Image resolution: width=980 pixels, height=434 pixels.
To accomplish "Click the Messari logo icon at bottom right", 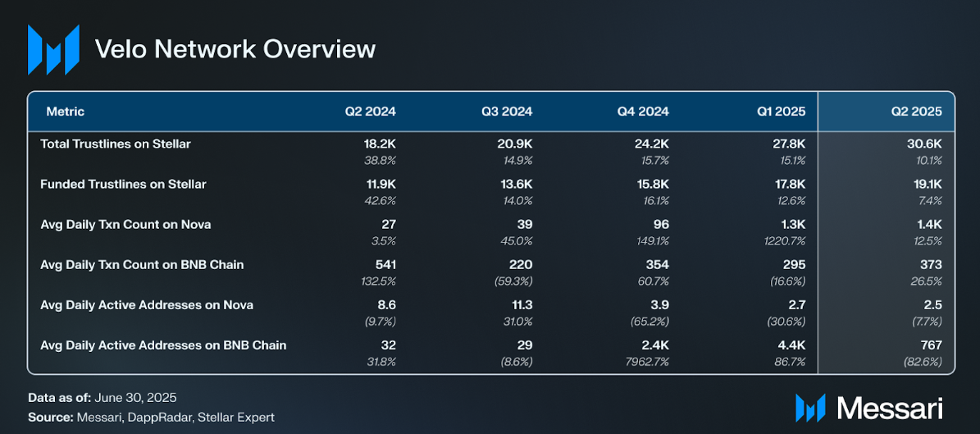I will click(810, 407).
